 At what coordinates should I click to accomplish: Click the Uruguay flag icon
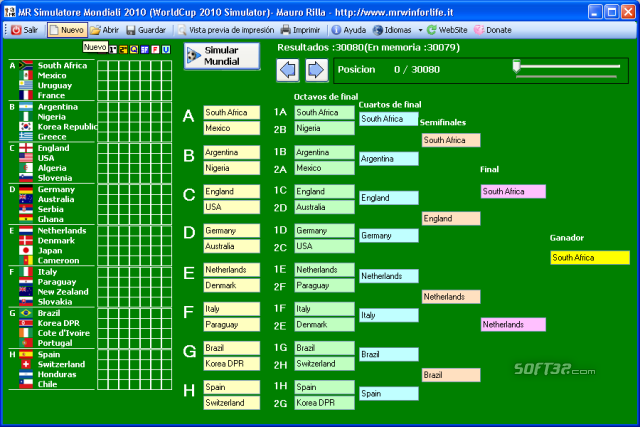click(x=26, y=85)
